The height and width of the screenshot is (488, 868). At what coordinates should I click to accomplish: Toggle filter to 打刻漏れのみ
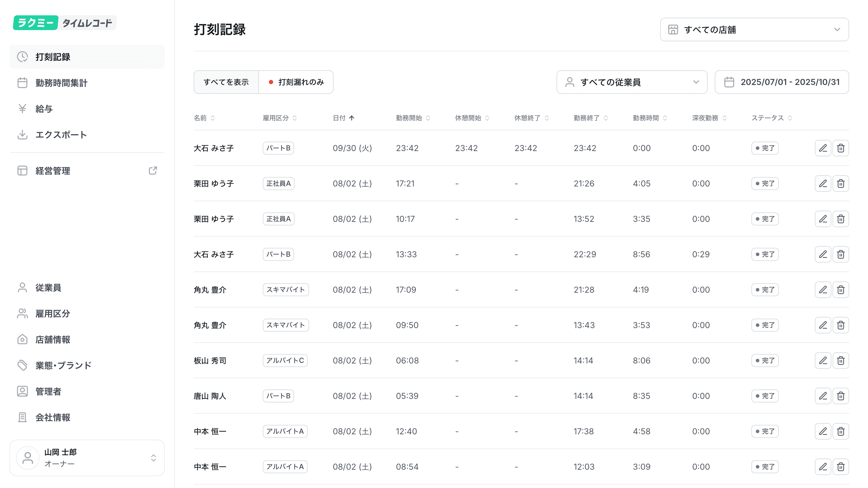(296, 82)
